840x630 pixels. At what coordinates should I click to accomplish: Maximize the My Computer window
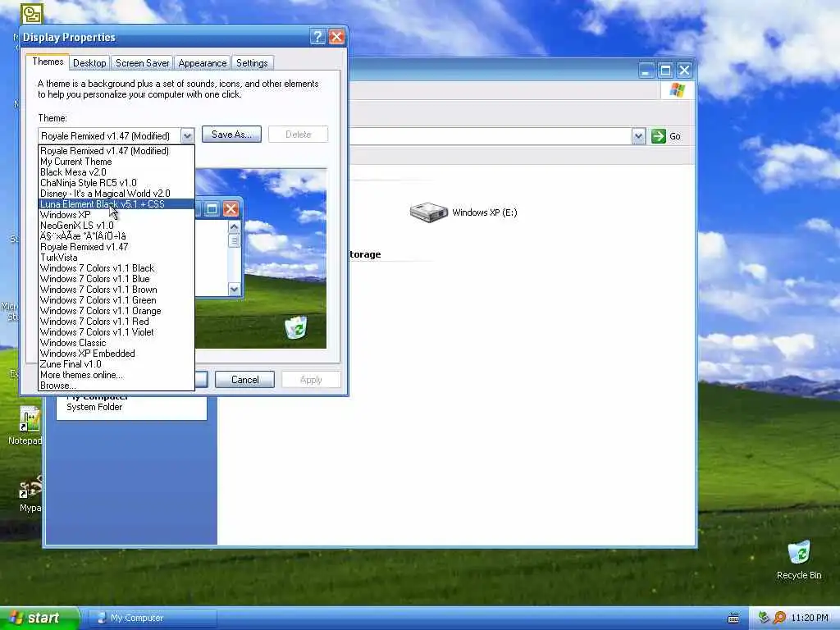[x=665, y=71]
